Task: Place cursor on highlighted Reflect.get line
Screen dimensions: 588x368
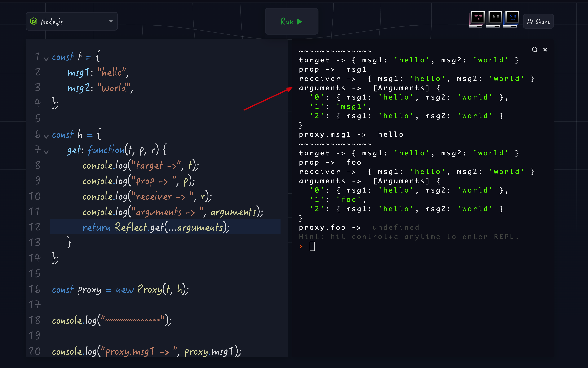Action: click(156, 227)
